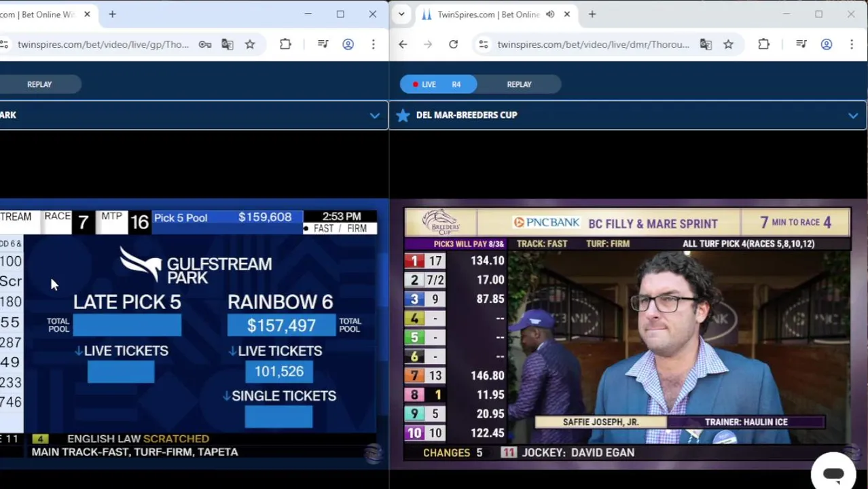Open a new tab in the left browser window
This screenshot has width=868, height=489.
coord(112,14)
